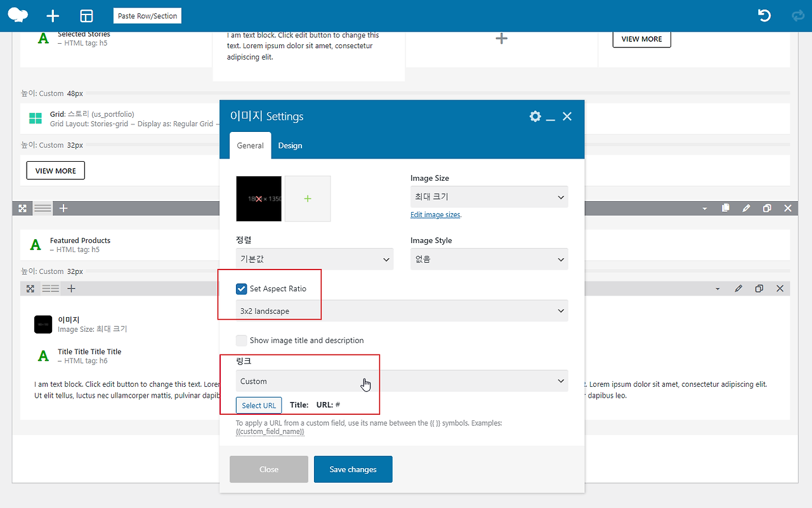Click the Title Title Title Title label
812x508 pixels.
(89, 351)
